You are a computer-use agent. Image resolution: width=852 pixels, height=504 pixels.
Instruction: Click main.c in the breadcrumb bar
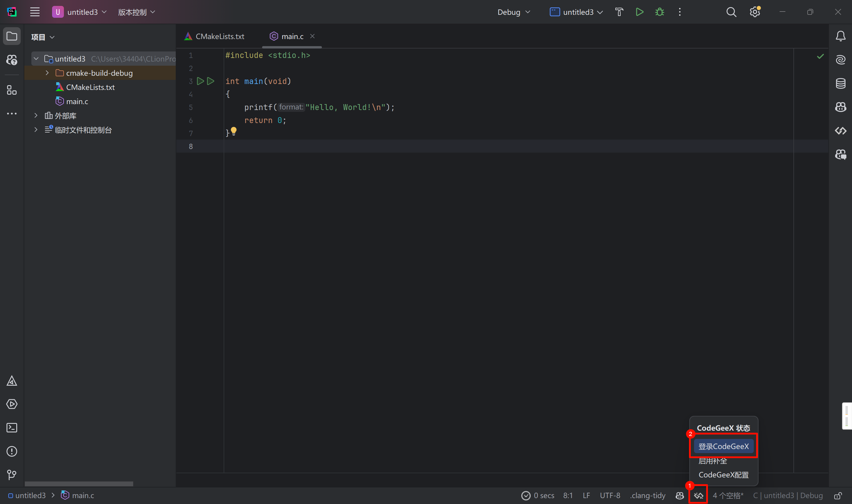(78, 495)
